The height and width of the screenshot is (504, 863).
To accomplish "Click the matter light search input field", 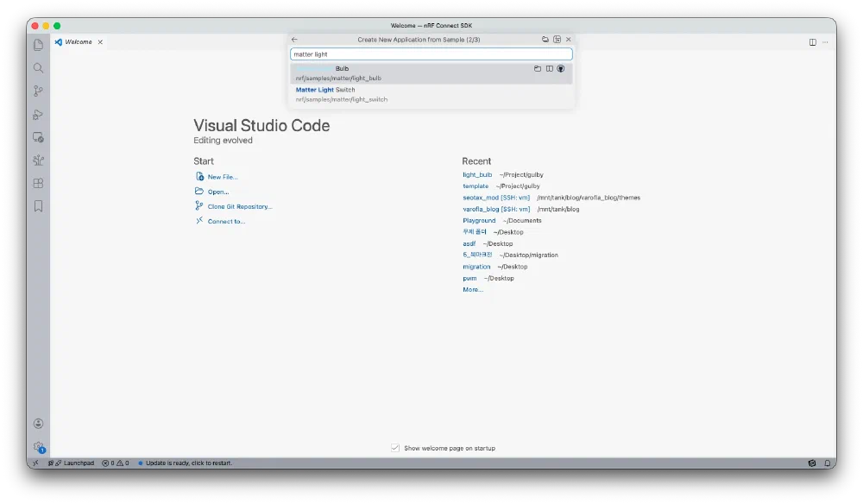I will [x=431, y=54].
